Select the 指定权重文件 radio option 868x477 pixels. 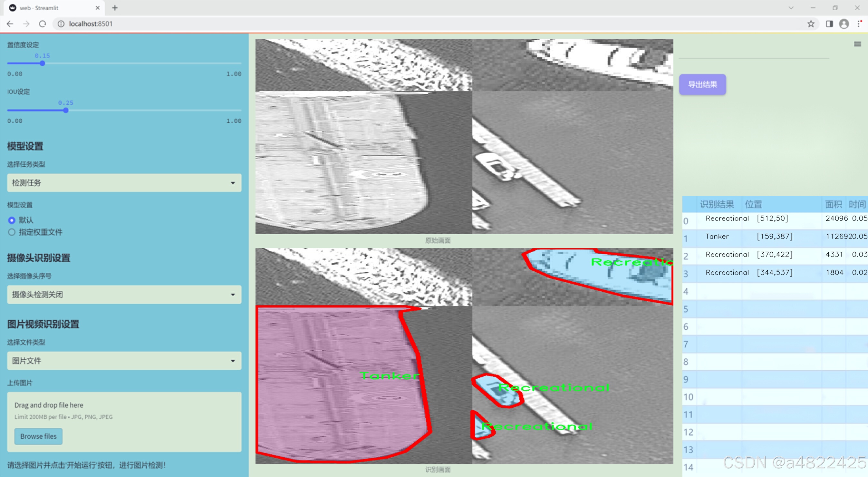click(12, 232)
